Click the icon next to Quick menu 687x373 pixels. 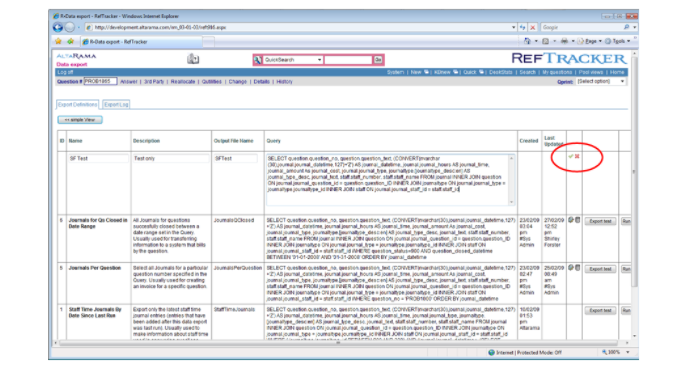click(x=481, y=72)
